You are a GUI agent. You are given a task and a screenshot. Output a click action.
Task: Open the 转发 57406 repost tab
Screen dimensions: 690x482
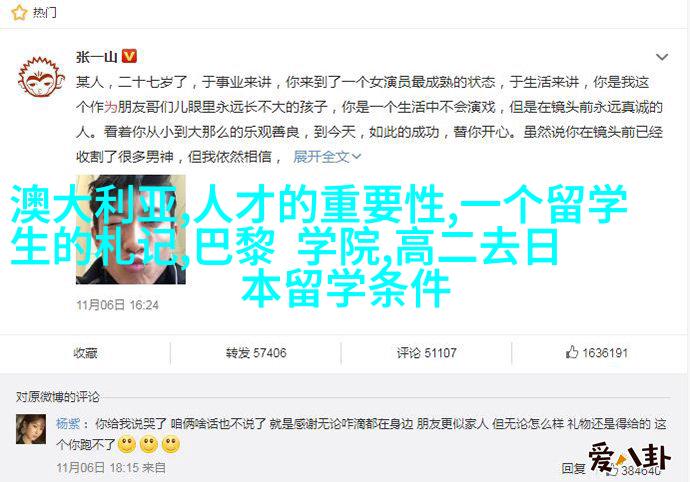coord(256,353)
